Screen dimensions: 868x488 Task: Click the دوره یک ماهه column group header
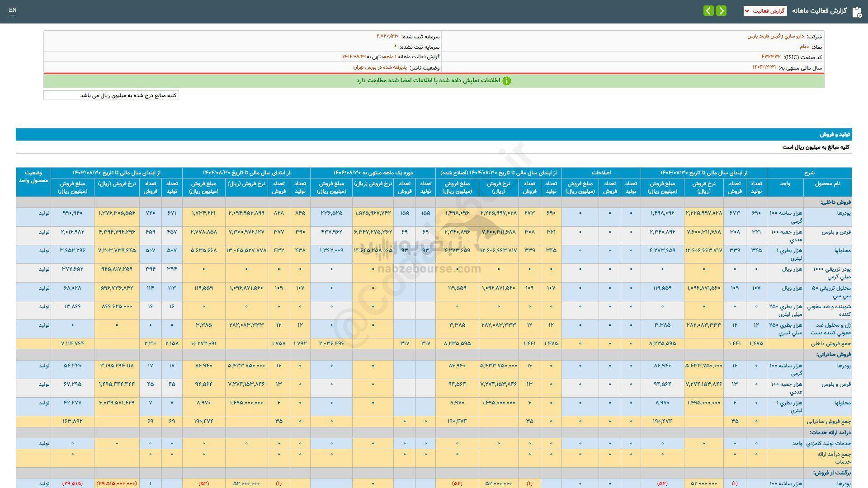click(373, 173)
